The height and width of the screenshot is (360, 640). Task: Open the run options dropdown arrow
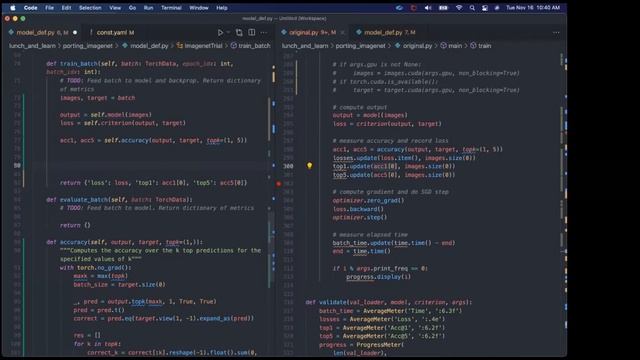tap(228, 32)
